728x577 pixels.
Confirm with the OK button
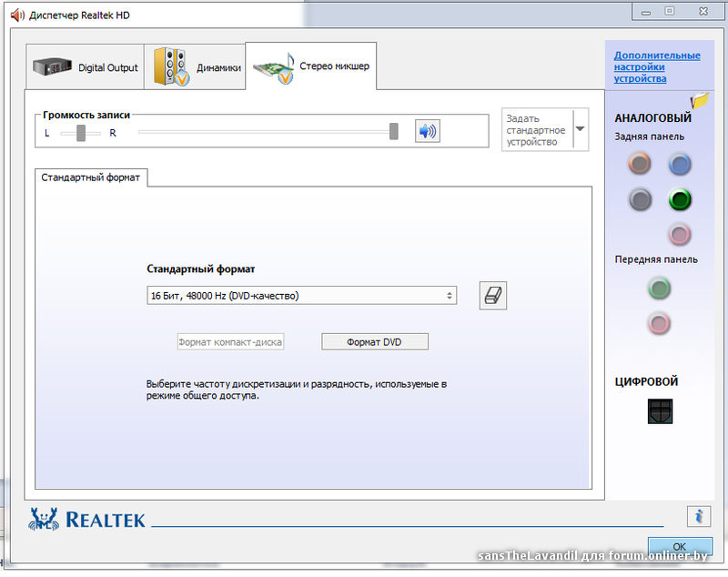pyautogui.click(x=680, y=546)
